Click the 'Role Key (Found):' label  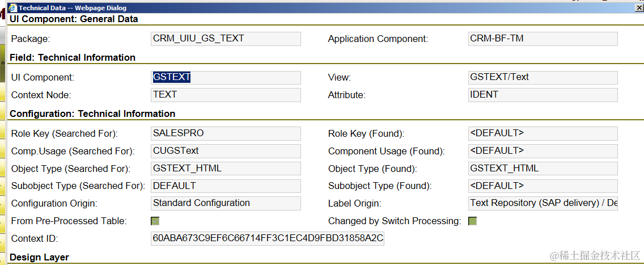point(366,134)
